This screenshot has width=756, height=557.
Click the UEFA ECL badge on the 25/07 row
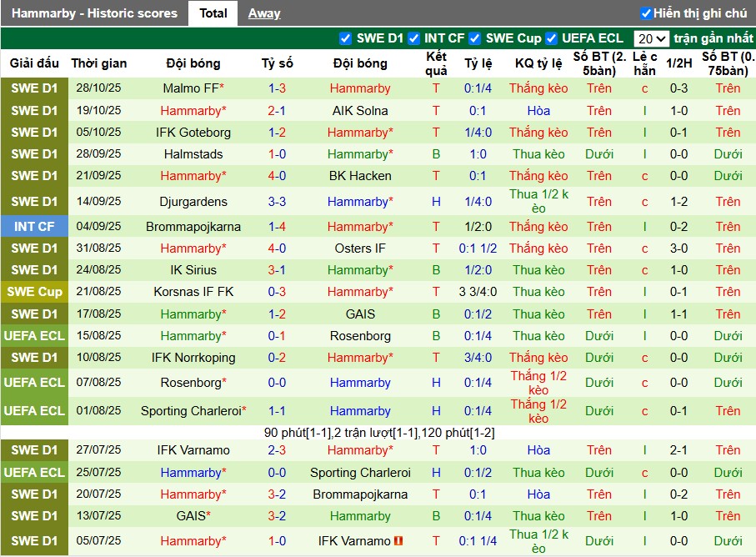34,472
